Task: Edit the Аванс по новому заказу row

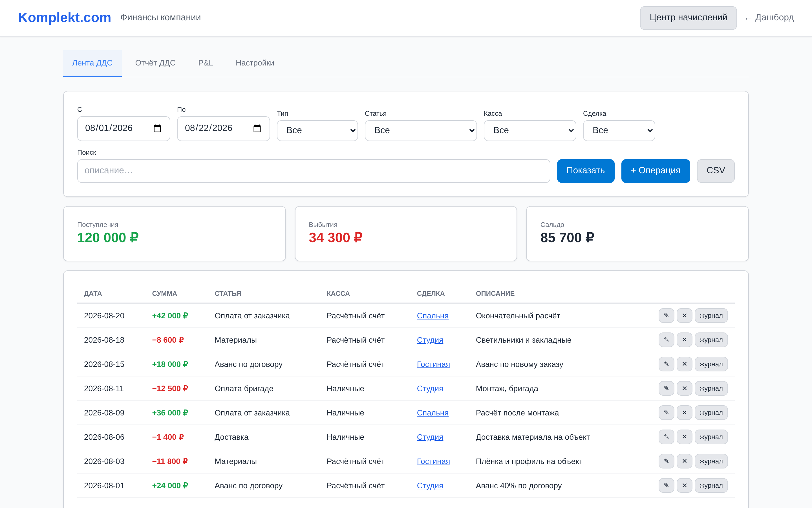Action: coord(667,364)
